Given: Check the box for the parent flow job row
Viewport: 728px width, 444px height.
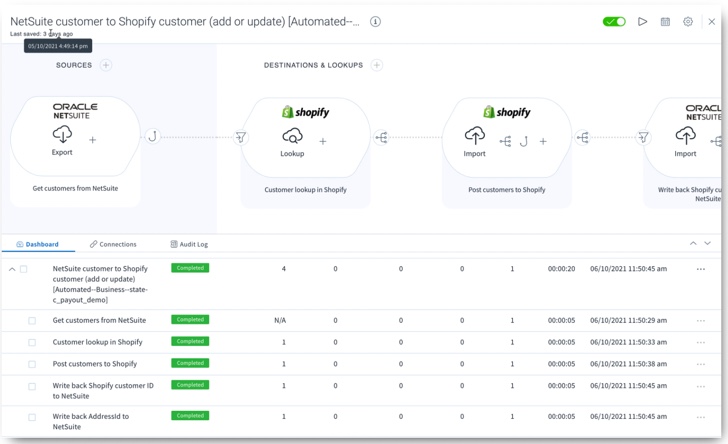Looking at the screenshot, I should point(24,269).
